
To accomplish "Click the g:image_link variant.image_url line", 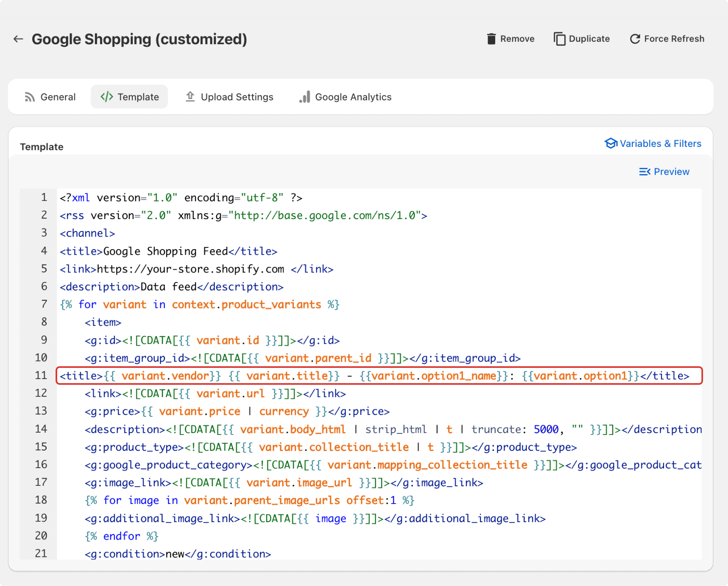I will 284,483.
